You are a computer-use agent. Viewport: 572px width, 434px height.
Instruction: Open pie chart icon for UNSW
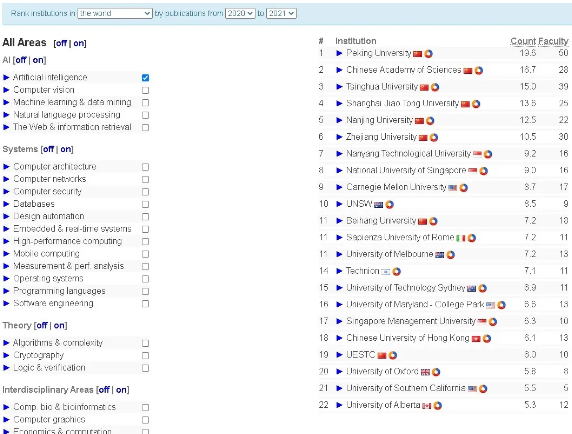pos(390,205)
